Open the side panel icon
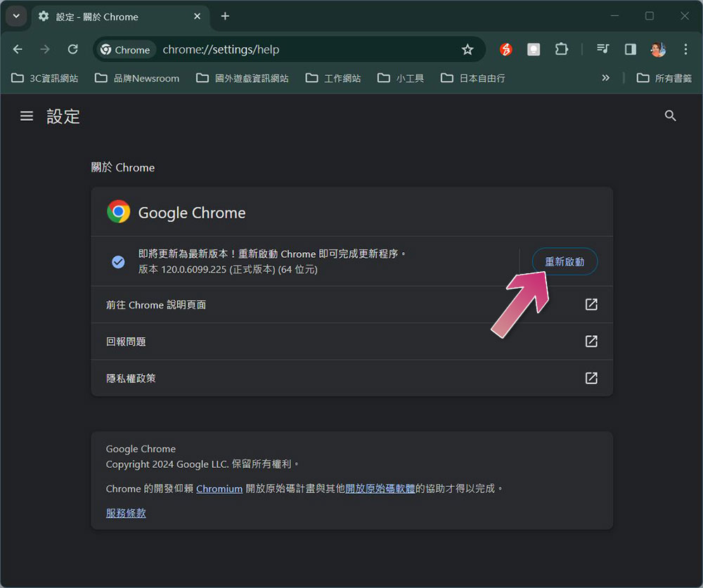The width and height of the screenshot is (703, 588). (630, 49)
